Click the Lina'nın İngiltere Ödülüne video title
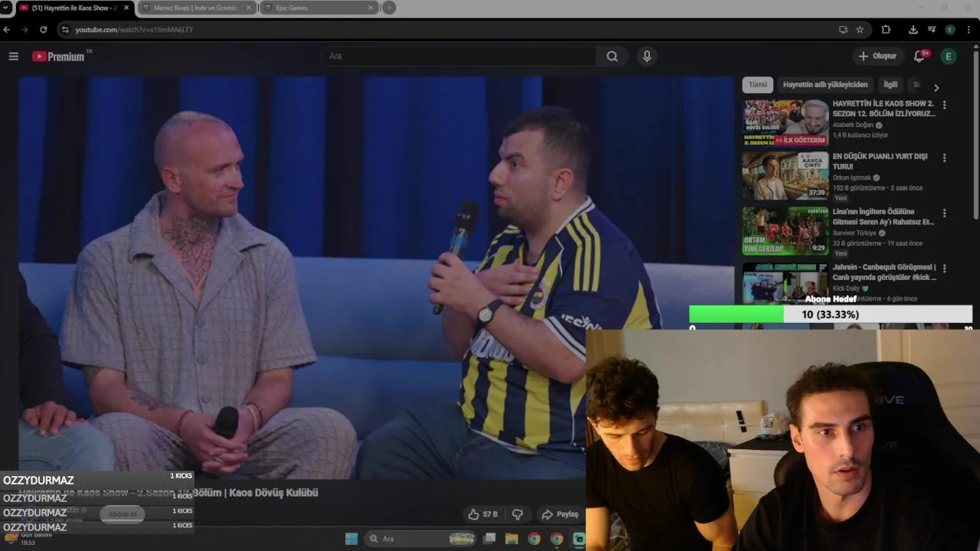This screenshot has height=551, width=980. 884,217
